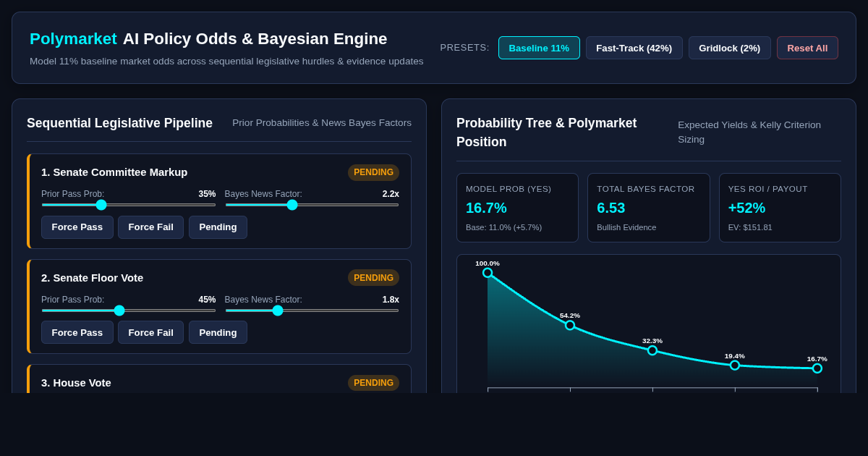Click the 2.2x Bayes news factor value
The width and height of the screenshot is (868, 456).
tap(391, 194)
